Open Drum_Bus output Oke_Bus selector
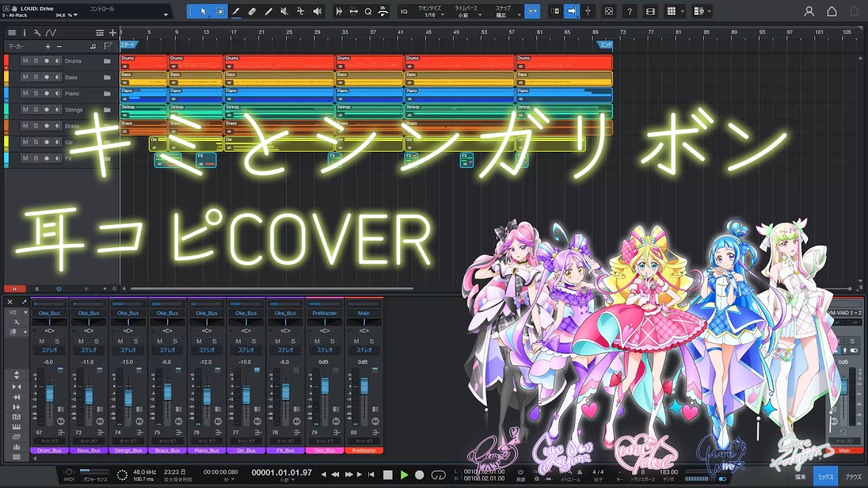The height and width of the screenshot is (488, 868). click(x=50, y=313)
